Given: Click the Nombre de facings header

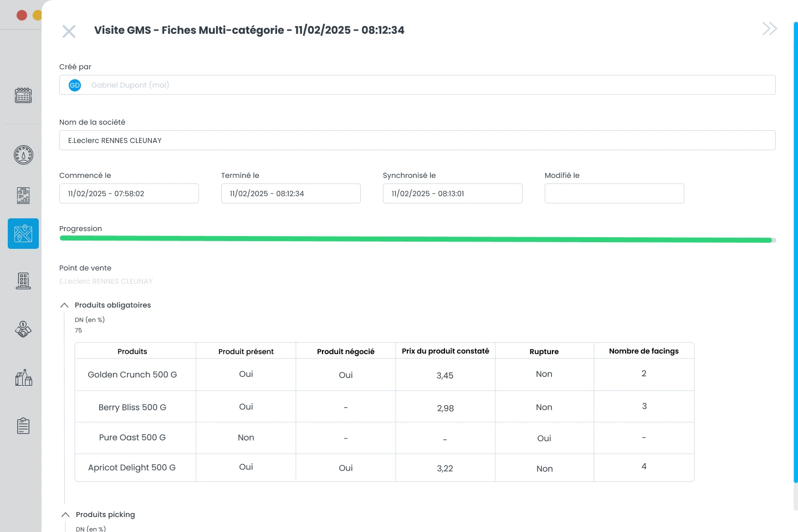Looking at the screenshot, I should (644, 351).
